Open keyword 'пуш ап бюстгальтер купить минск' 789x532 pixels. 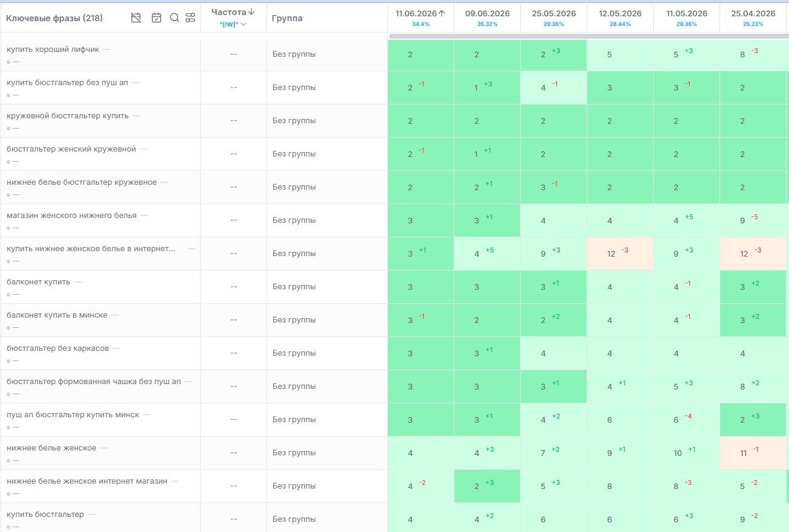pos(73,415)
